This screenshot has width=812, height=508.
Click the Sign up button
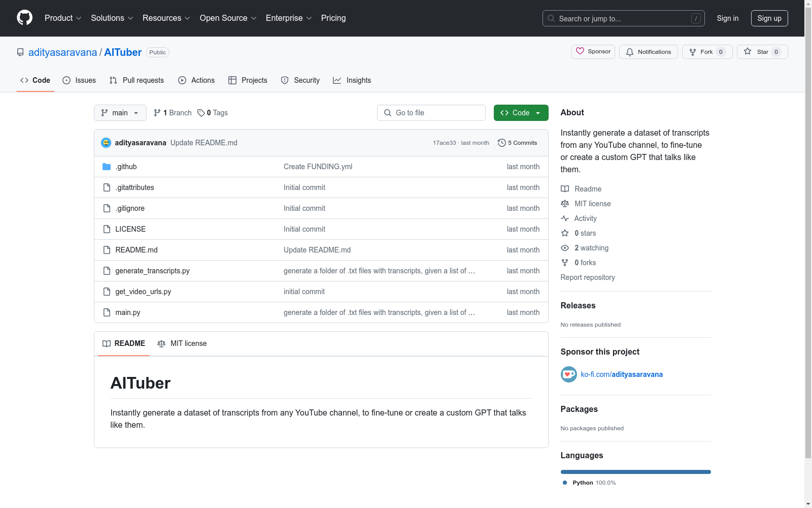769,18
